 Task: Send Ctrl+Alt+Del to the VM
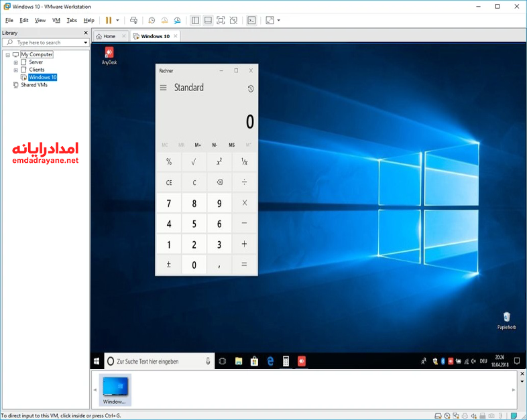(134, 21)
